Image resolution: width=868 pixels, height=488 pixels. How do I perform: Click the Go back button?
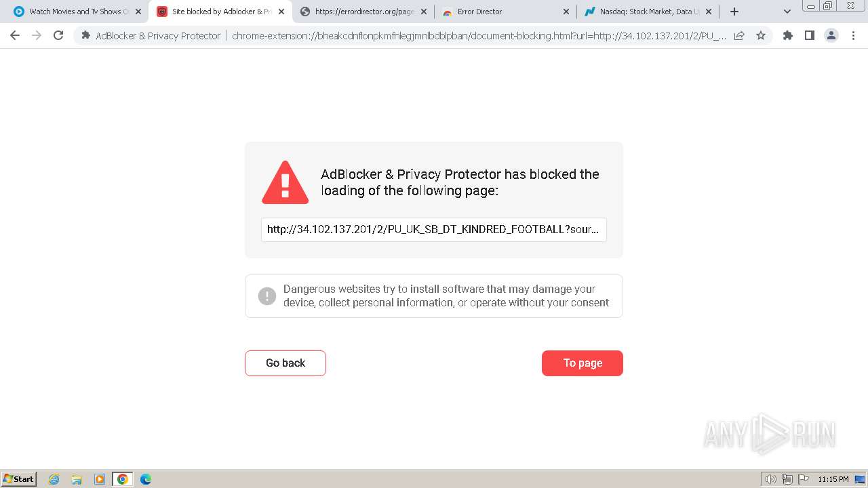pyautogui.click(x=285, y=363)
